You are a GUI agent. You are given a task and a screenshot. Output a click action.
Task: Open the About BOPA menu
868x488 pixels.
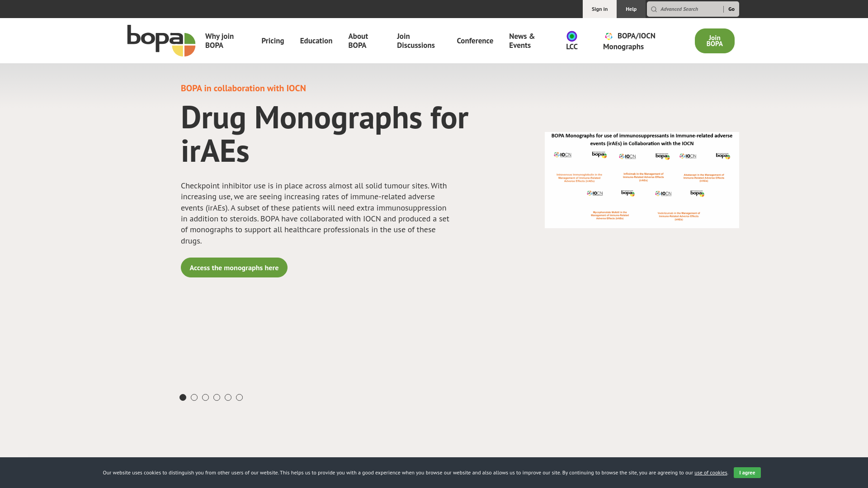click(x=358, y=41)
